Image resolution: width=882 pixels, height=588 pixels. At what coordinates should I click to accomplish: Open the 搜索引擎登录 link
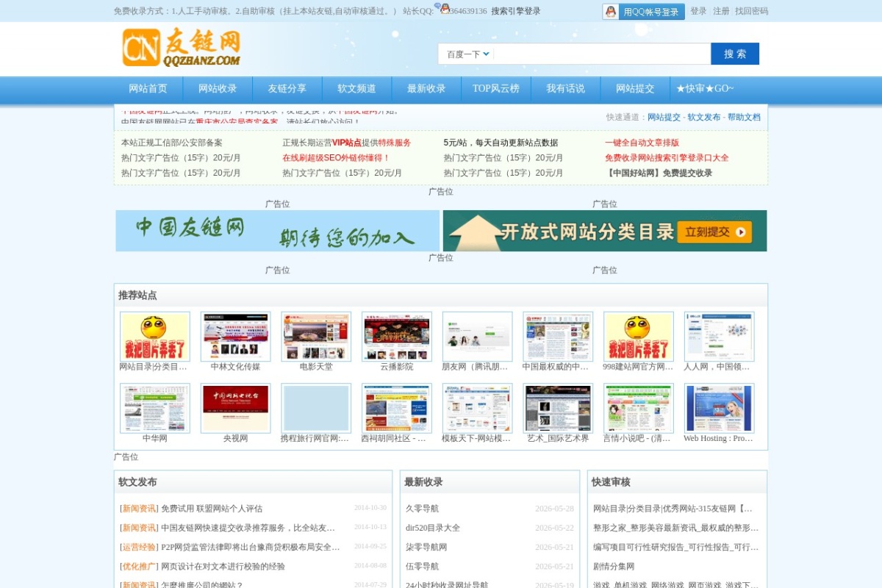pos(516,11)
